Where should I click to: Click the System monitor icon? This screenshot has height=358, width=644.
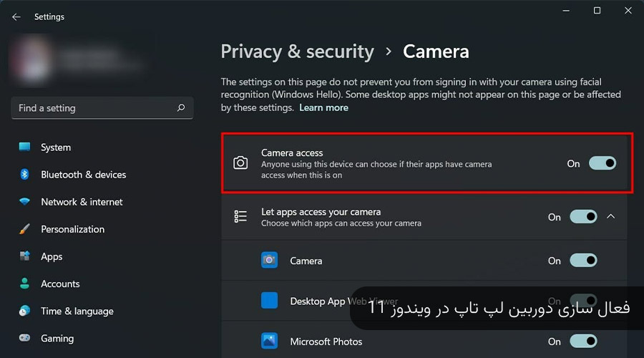pyautogui.click(x=24, y=147)
